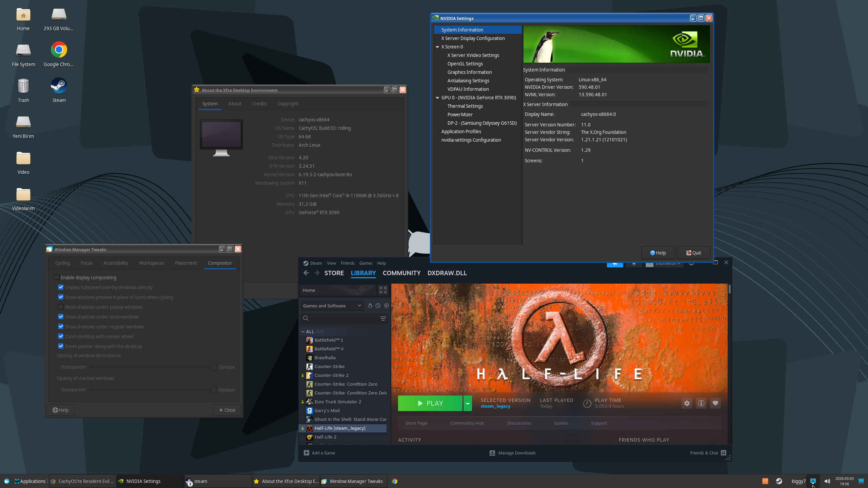
Task: Switch to the Compositor tab
Action: point(220,263)
